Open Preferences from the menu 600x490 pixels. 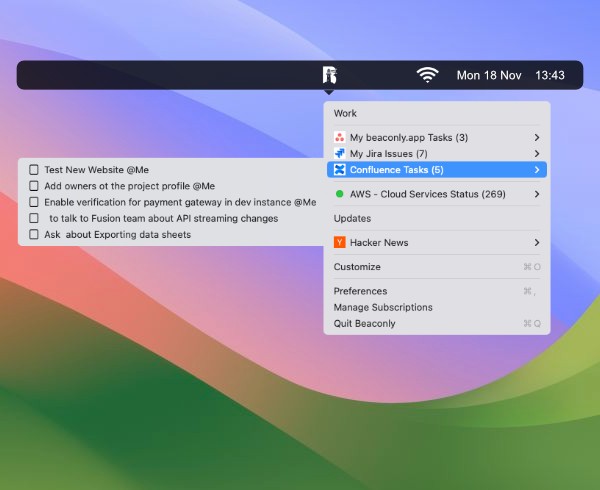360,291
